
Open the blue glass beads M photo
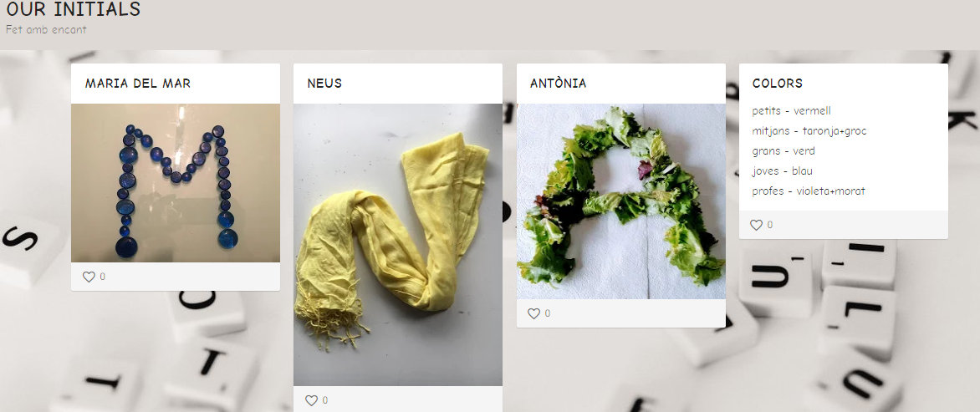pos(176,183)
